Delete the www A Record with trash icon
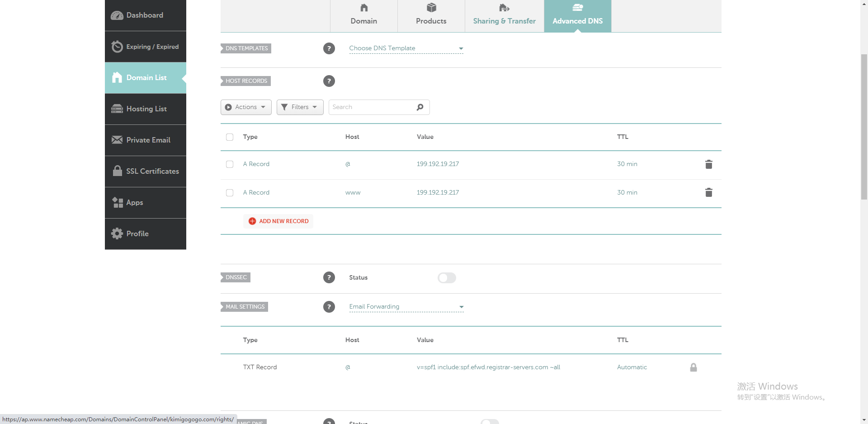Viewport: 868px width, 424px height. 709,193
